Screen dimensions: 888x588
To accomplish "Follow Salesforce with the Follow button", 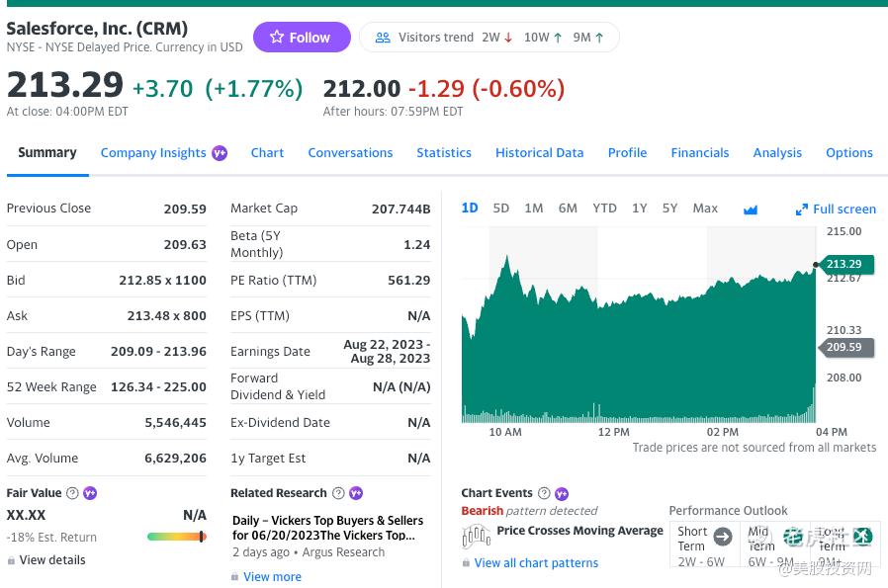I will tap(302, 38).
